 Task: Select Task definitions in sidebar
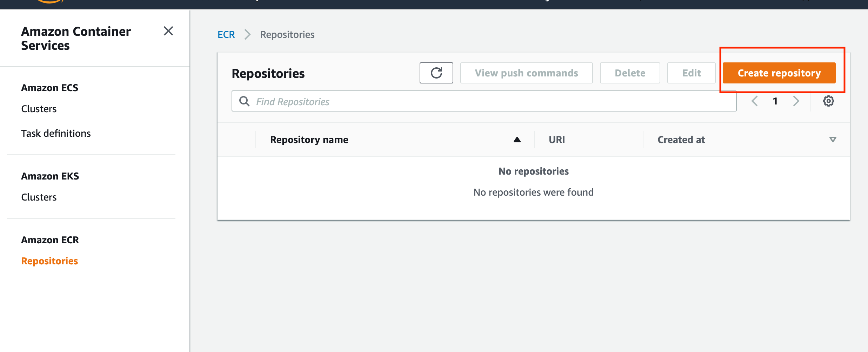[x=56, y=133]
